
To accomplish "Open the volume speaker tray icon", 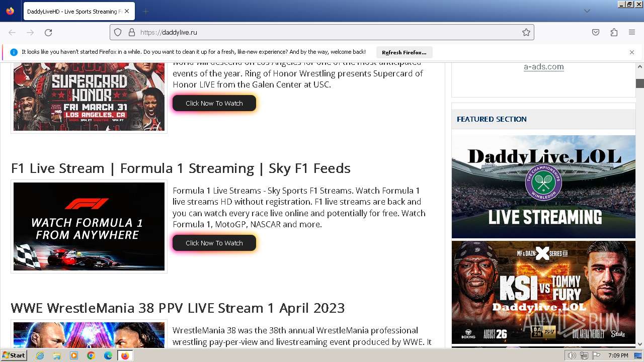I will (572, 355).
